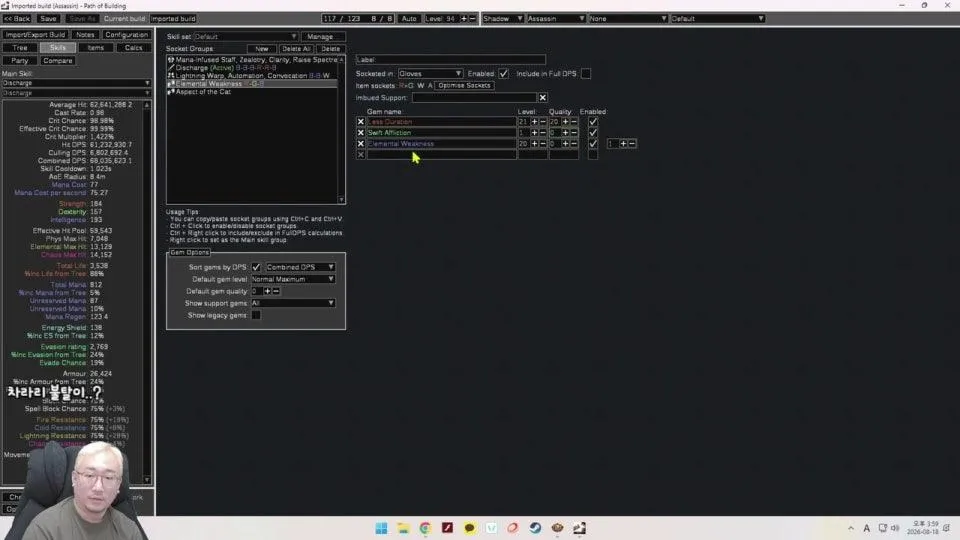Increase Swift Affliction gem quality

pyautogui.click(x=565, y=133)
